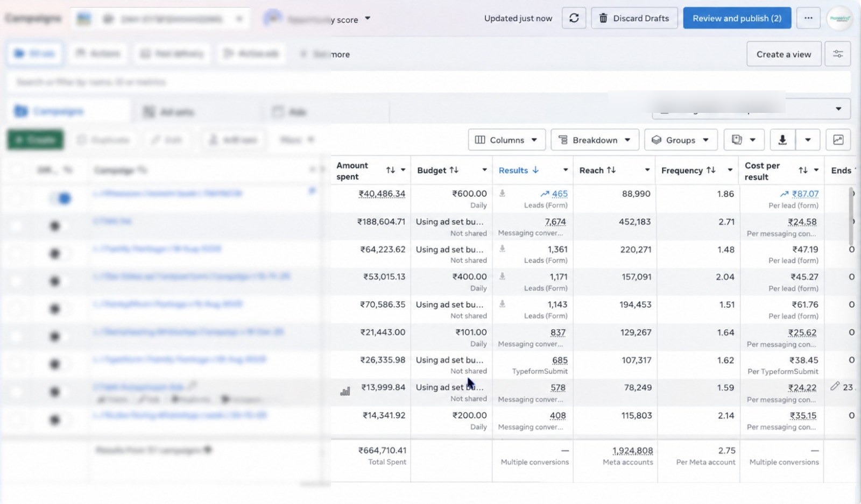The height and width of the screenshot is (504, 861).
Task: Click the results value 7,674
Action: 555,222
